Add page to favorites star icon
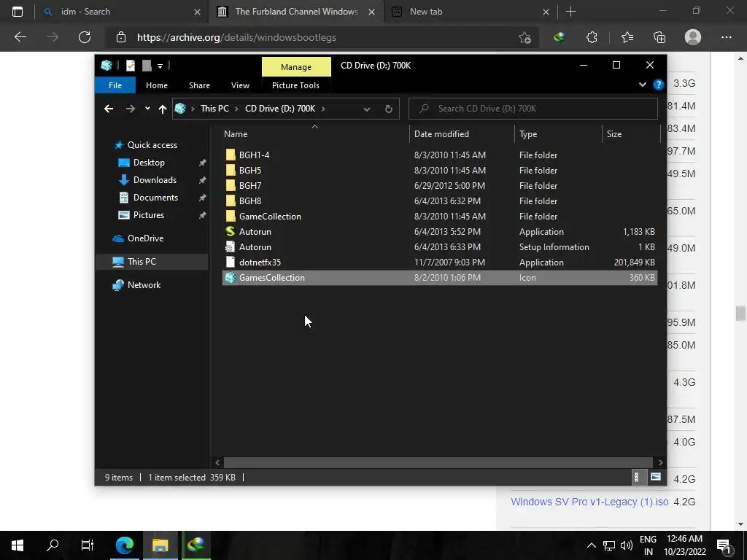 [525, 38]
